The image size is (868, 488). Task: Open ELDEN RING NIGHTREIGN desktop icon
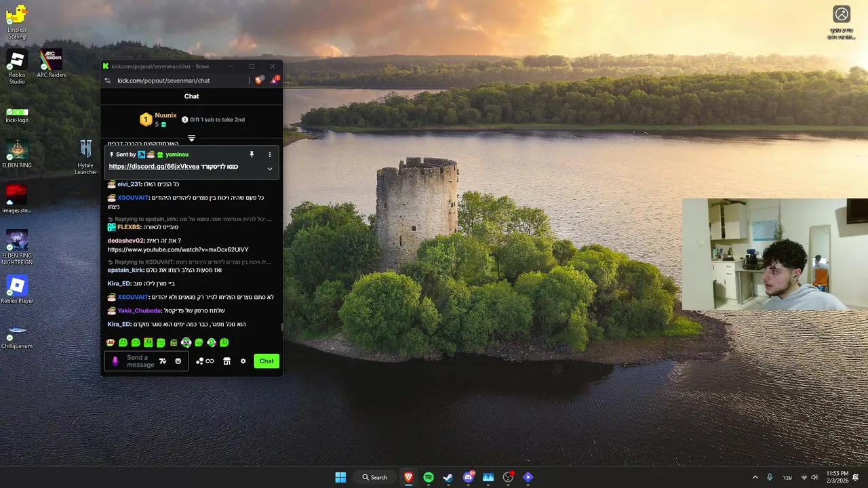[17, 247]
